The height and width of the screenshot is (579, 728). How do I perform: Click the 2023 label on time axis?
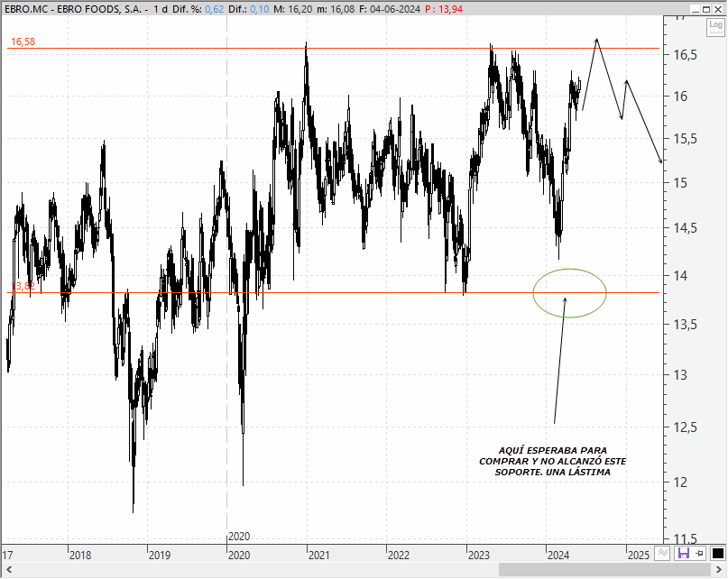click(479, 555)
